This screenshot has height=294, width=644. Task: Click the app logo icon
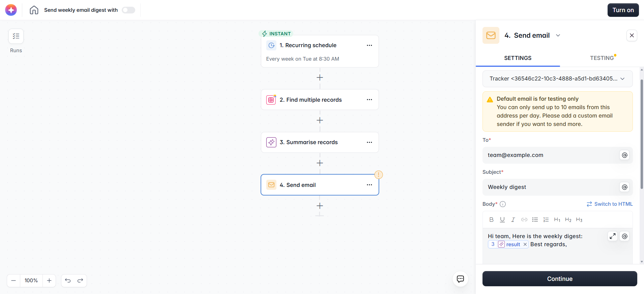[x=11, y=10]
